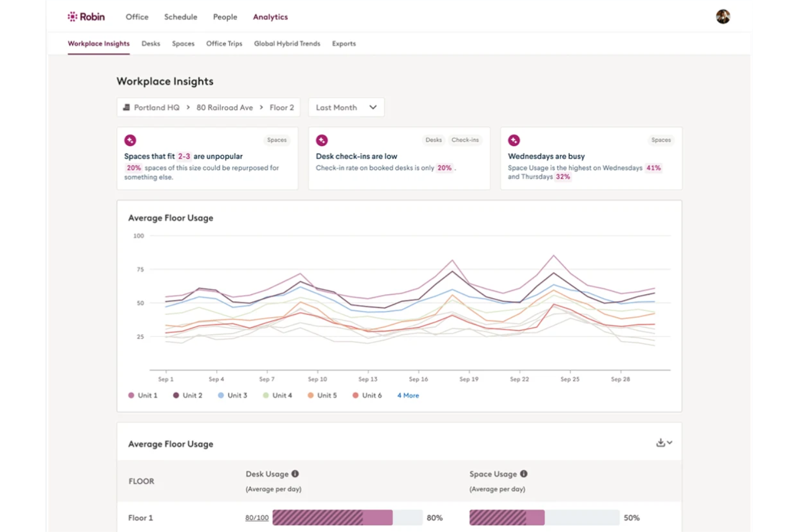Open the user profile avatar
Viewport: 798px width, 532px height.
tap(723, 17)
